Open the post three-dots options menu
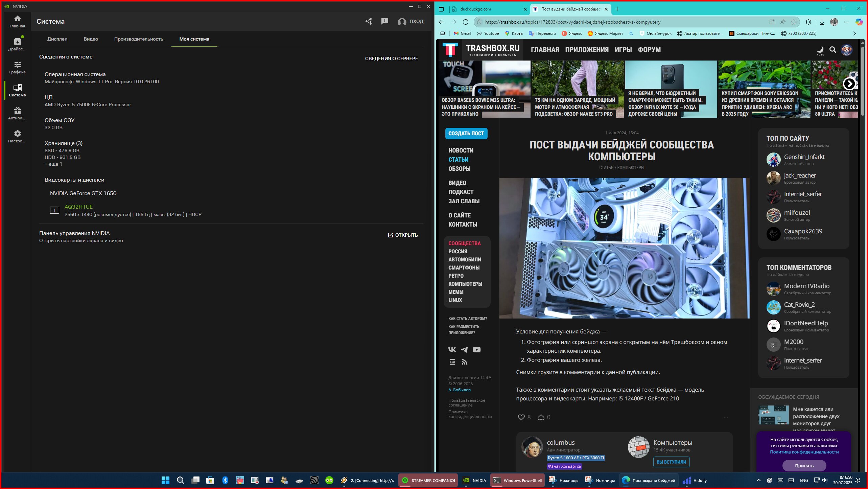868x489 pixels. click(726, 417)
